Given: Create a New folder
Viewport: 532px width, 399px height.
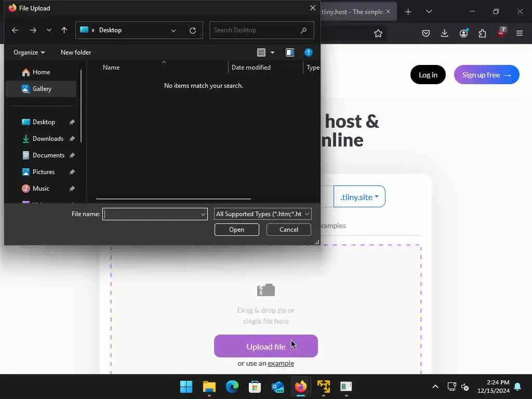Looking at the screenshot, I should tap(76, 52).
